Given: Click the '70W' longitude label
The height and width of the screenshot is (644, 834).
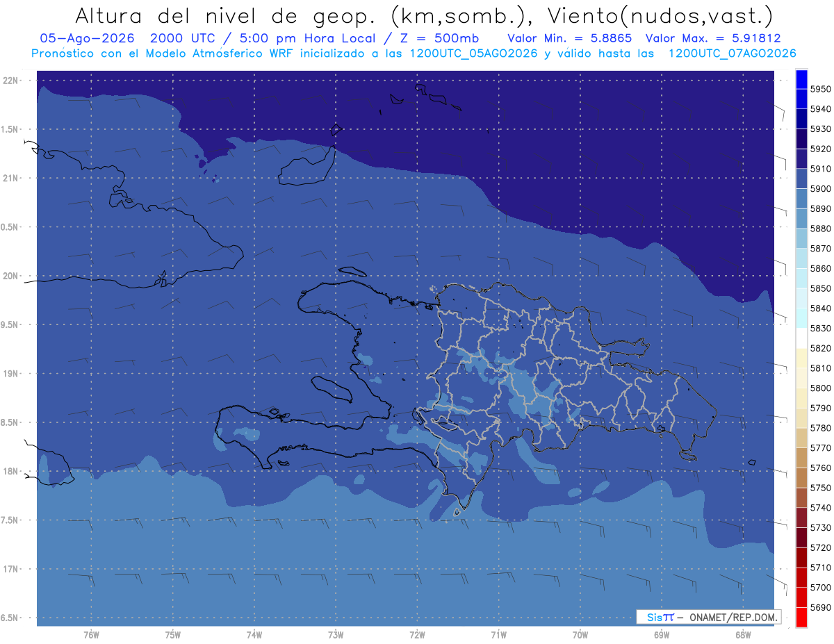Looking at the screenshot, I should tap(580, 635).
